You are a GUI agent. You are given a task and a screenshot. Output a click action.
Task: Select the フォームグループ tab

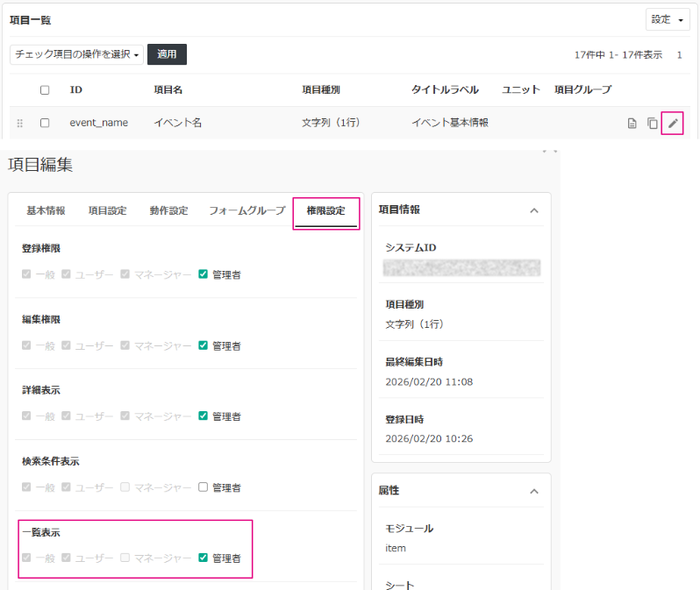click(x=246, y=210)
